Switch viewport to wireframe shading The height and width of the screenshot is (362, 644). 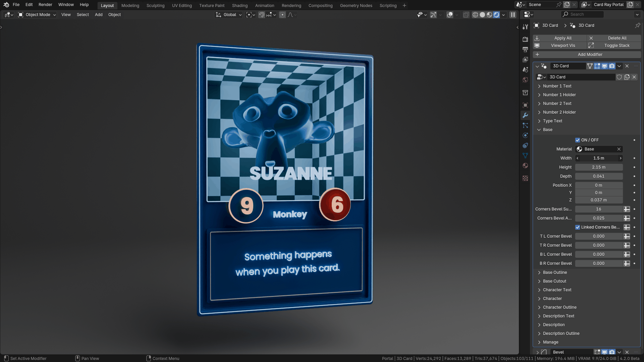click(475, 15)
